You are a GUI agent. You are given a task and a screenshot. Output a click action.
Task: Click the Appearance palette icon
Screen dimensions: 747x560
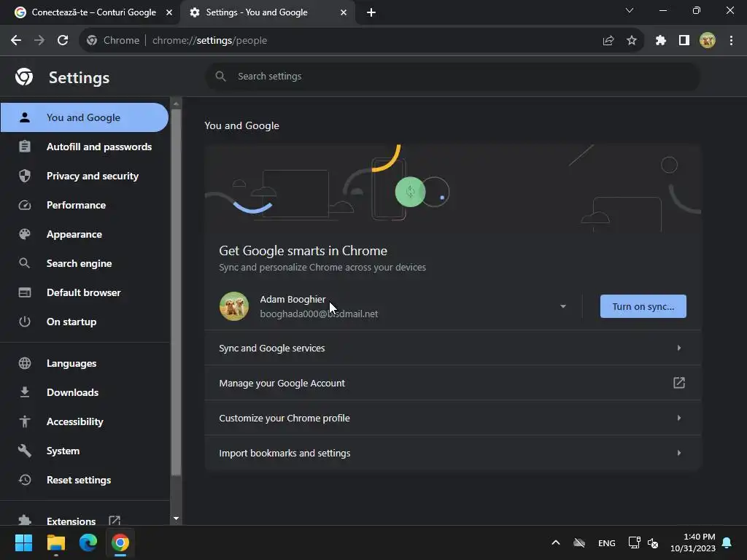click(x=25, y=234)
